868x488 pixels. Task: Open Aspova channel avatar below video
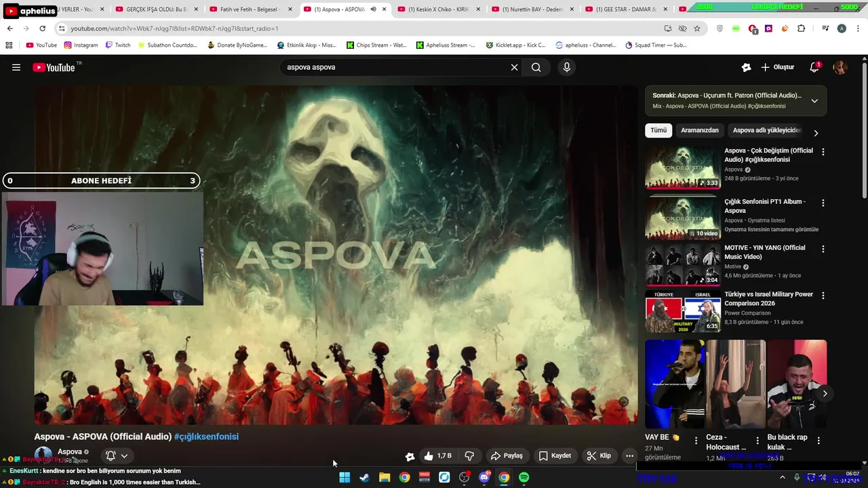(43, 455)
